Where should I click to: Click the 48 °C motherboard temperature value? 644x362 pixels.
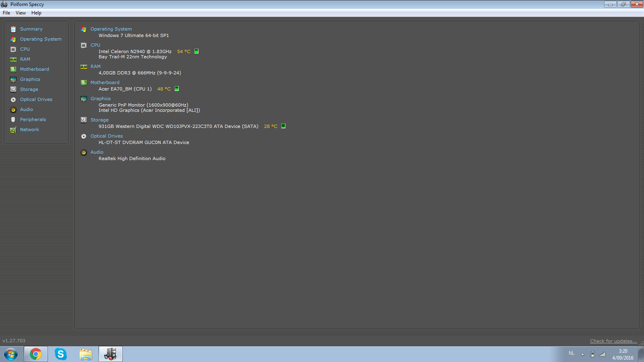coord(164,89)
